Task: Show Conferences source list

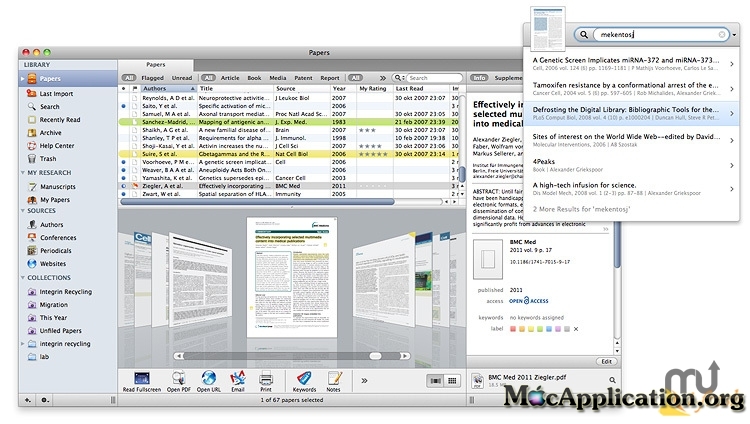Action: click(58, 237)
